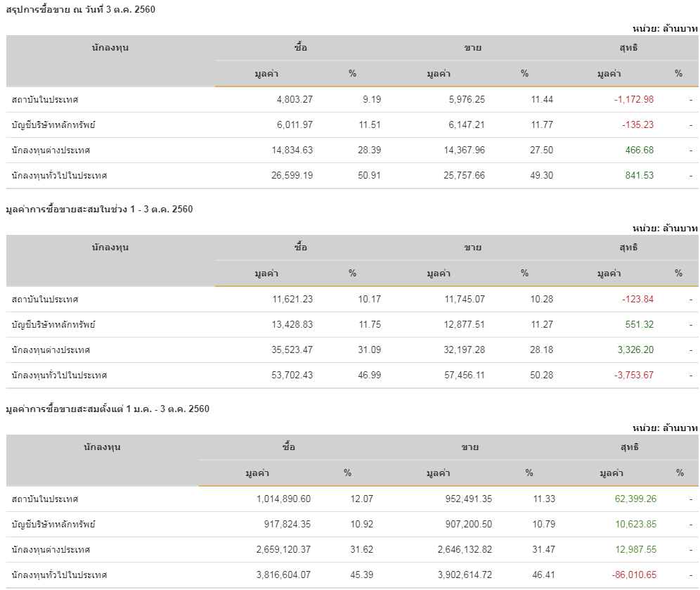700x590 pixels.
Task: Click the "สุทธิ" header in the middle table
Action: tap(629, 248)
